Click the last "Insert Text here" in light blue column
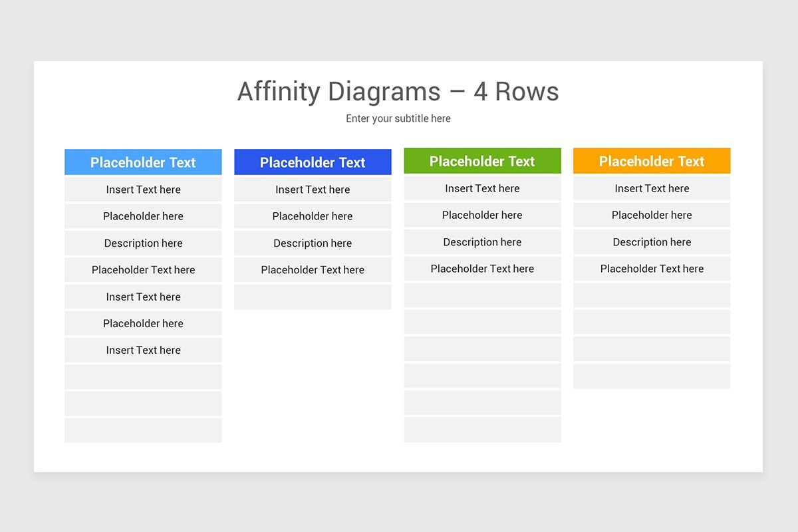 click(143, 350)
